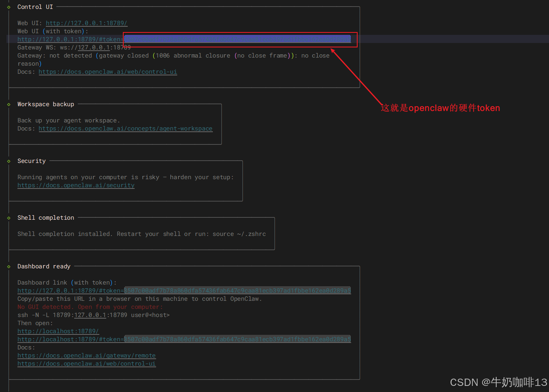Click the "Control UI" section heading
The width and height of the screenshot is (549, 392).
pyautogui.click(x=35, y=7)
